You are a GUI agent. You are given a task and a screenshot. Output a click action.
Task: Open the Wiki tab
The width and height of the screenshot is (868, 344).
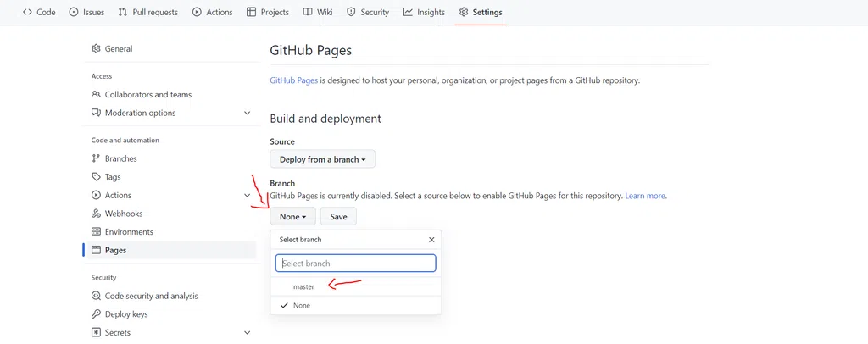coord(318,12)
